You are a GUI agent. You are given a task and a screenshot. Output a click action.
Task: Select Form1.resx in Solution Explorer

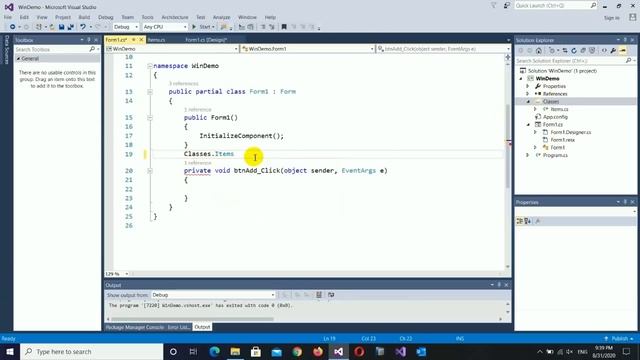tap(562, 140)
